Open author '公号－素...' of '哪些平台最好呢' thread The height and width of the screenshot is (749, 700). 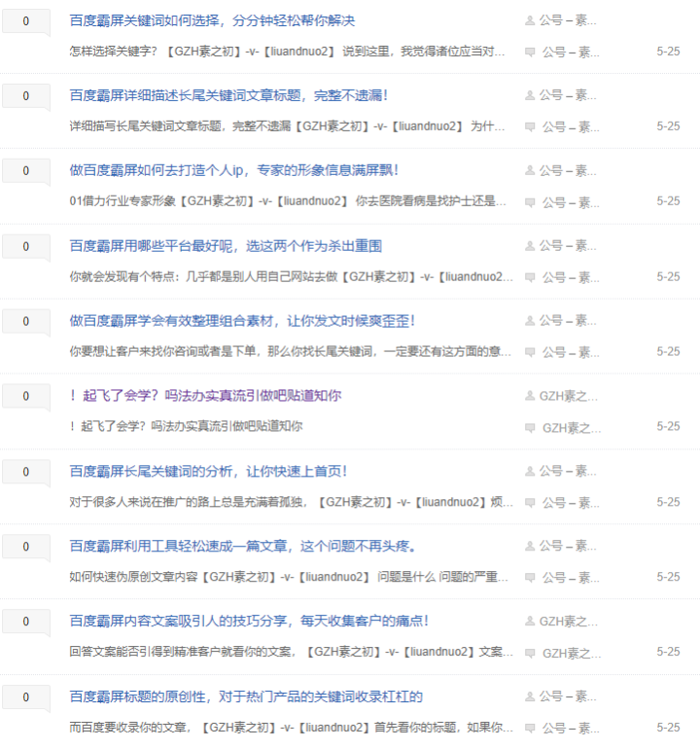pyautogui.click(x=568, y=246)
